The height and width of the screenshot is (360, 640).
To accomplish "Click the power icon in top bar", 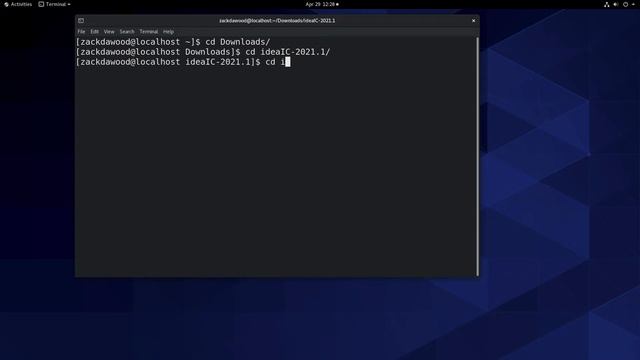I will coord(625,4).
